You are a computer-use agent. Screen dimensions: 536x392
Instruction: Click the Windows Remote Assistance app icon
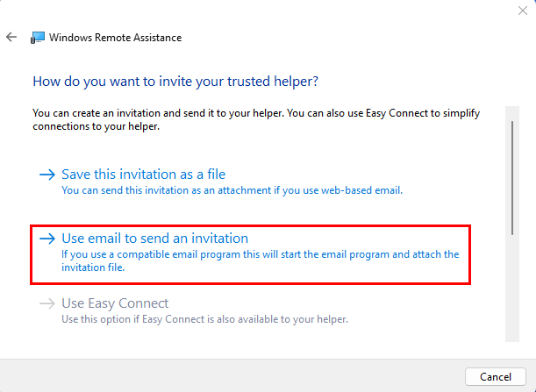(x=38, y=38)
